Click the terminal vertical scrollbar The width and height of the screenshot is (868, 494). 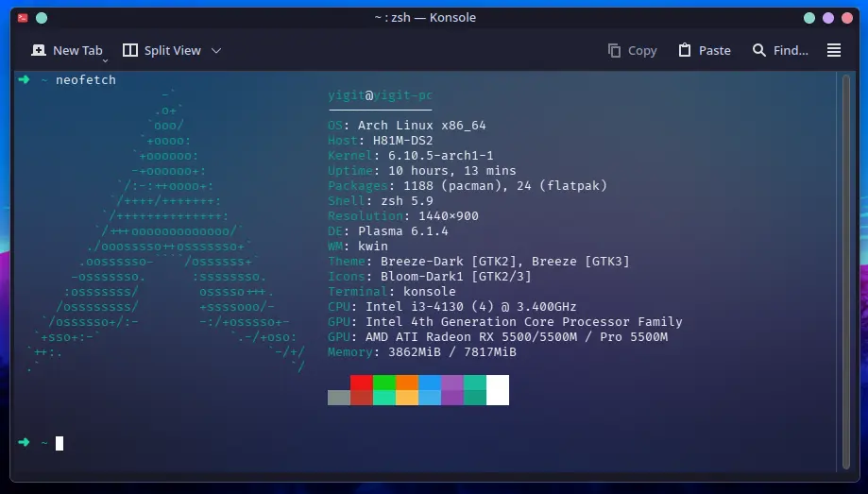(845, 271)
